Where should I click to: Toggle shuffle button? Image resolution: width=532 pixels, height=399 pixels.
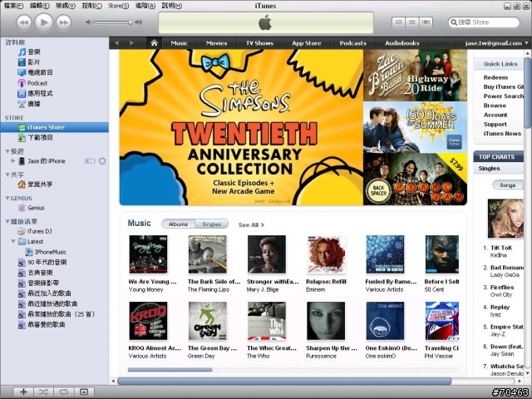point(43,392)
